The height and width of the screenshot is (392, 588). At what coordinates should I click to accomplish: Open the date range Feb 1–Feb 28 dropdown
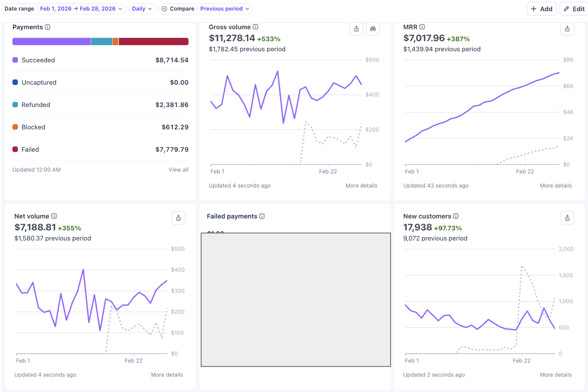[81, 9]
